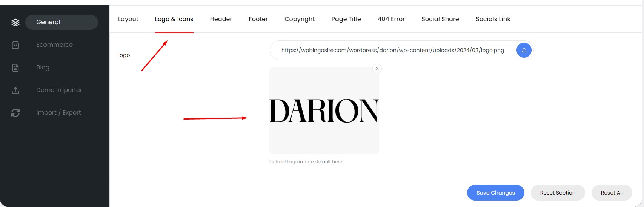Click the General layers icon in sidebar

(15, 22)
